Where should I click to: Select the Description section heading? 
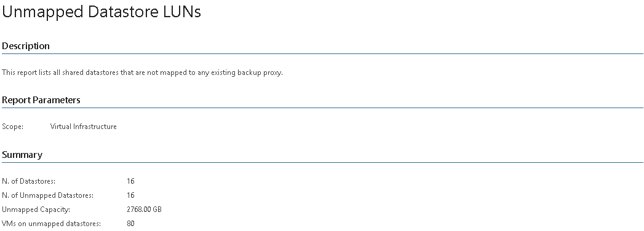coord(26,46)
